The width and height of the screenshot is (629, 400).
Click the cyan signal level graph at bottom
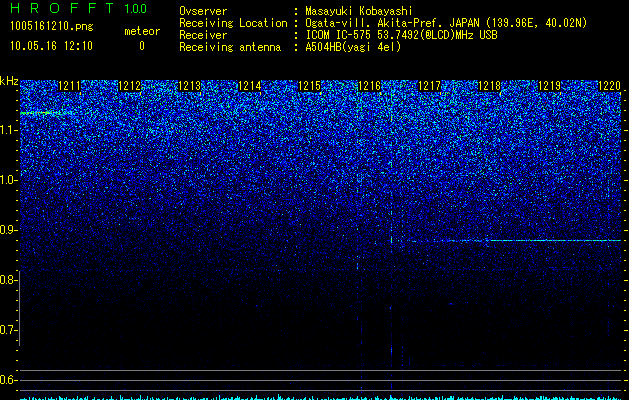(320, 397)
